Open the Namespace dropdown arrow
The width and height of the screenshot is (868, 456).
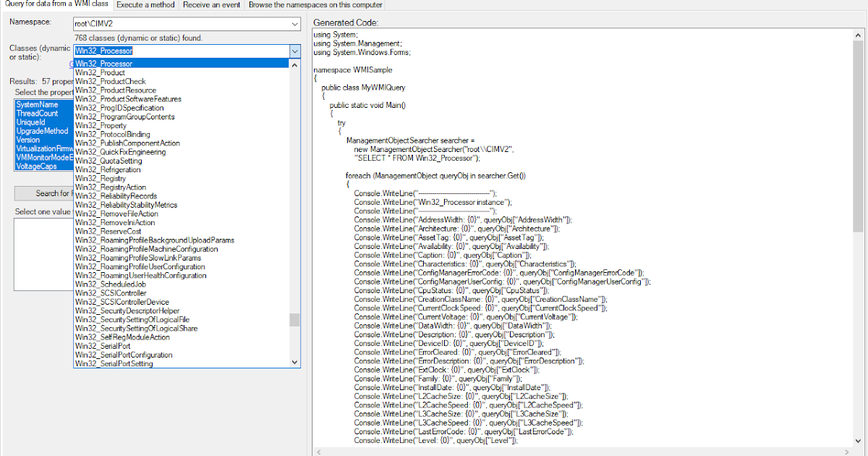pos(293,23)
